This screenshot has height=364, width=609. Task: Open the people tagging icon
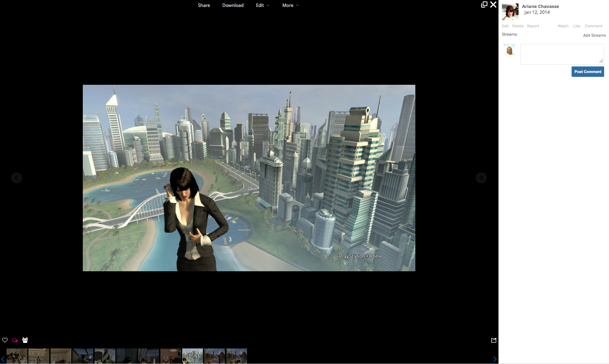(25, 340)
